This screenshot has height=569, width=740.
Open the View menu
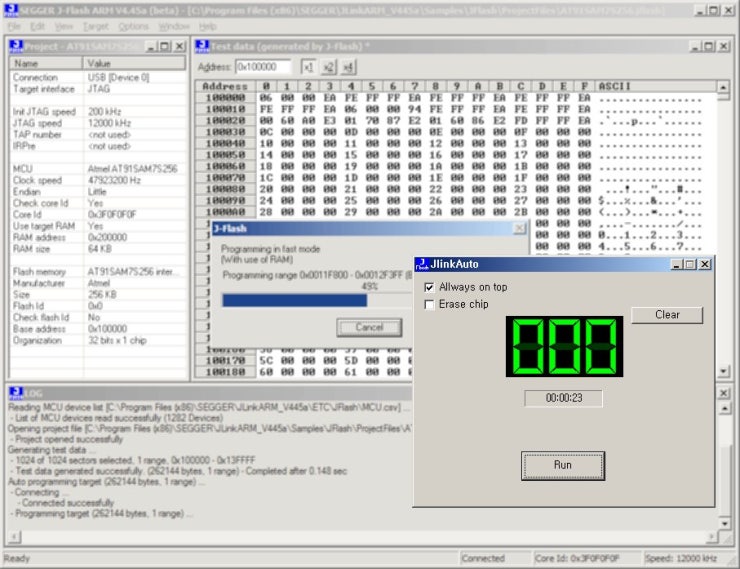click(64, 26)
